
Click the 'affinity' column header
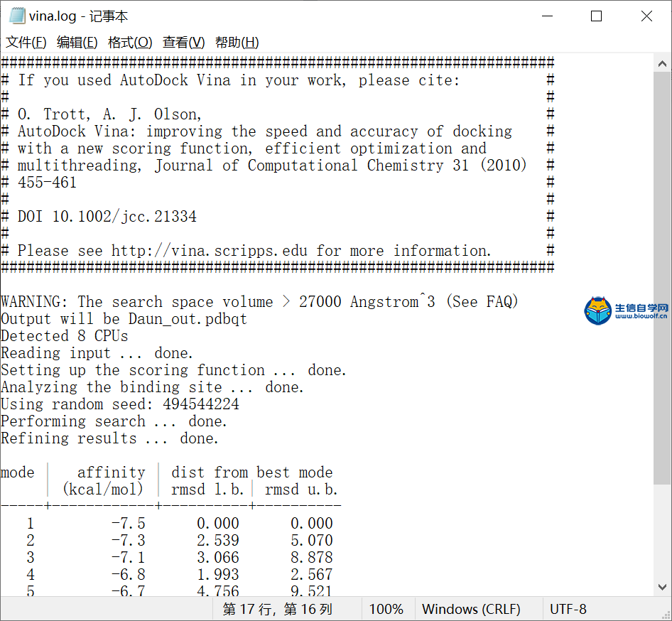pos(111,472)
